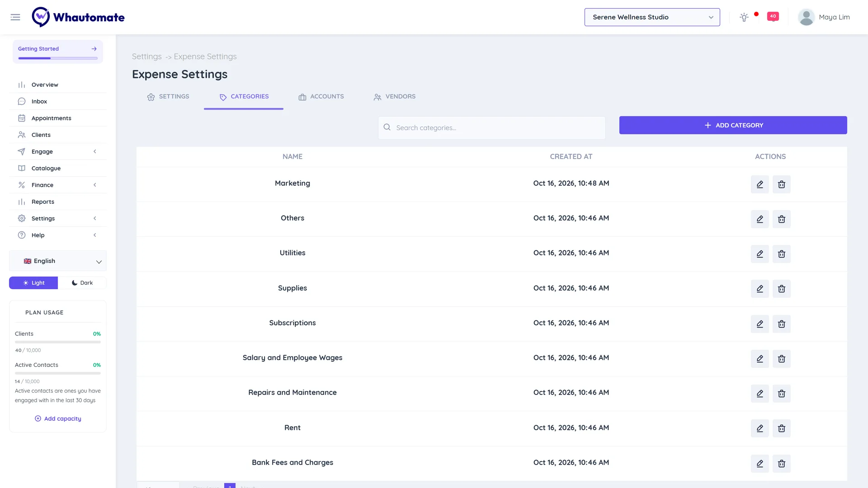This screenshot has height=488, width=868.
Task: Select the CATEGORIES tab
Action: [244, 97]
